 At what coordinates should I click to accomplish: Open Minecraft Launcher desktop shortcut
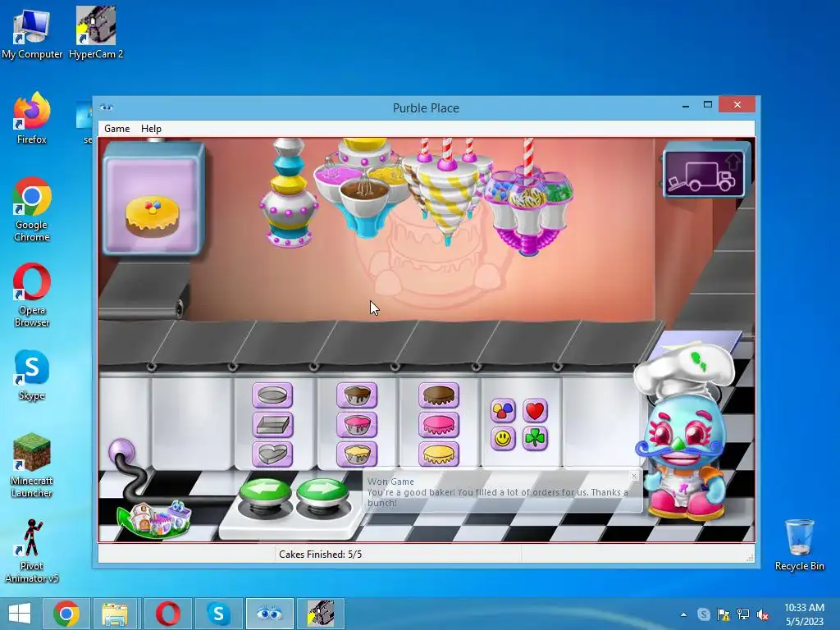pyautogui.click(x=32, y=466)
